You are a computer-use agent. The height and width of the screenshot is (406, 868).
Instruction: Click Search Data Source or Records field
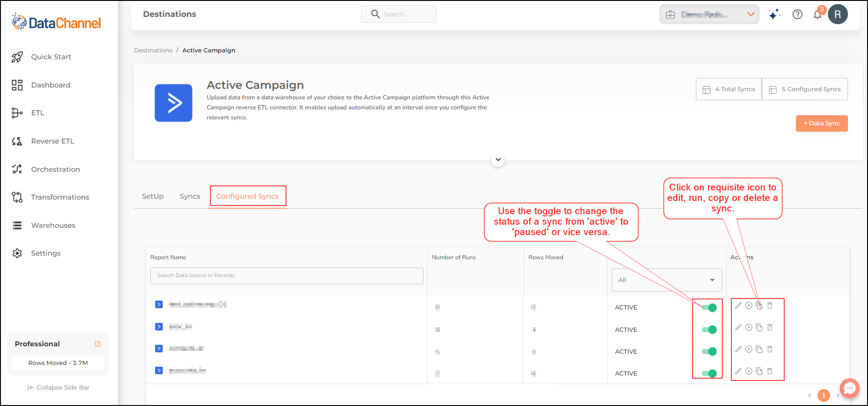tap(287, 276)
